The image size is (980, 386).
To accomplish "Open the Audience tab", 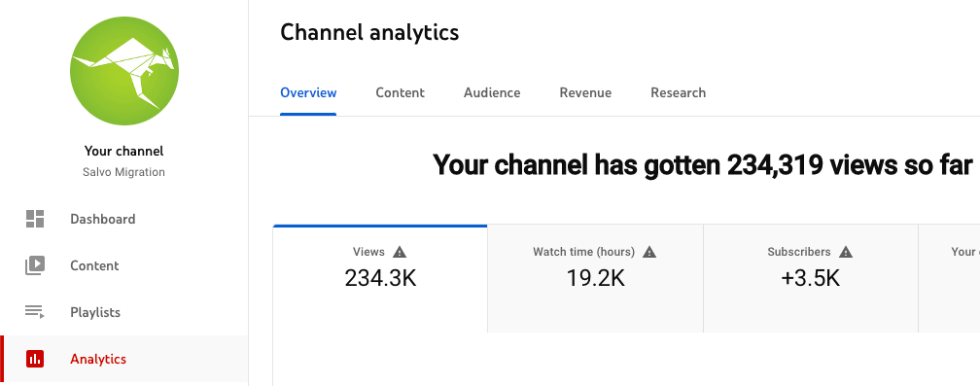I will (x=492, y=93).
